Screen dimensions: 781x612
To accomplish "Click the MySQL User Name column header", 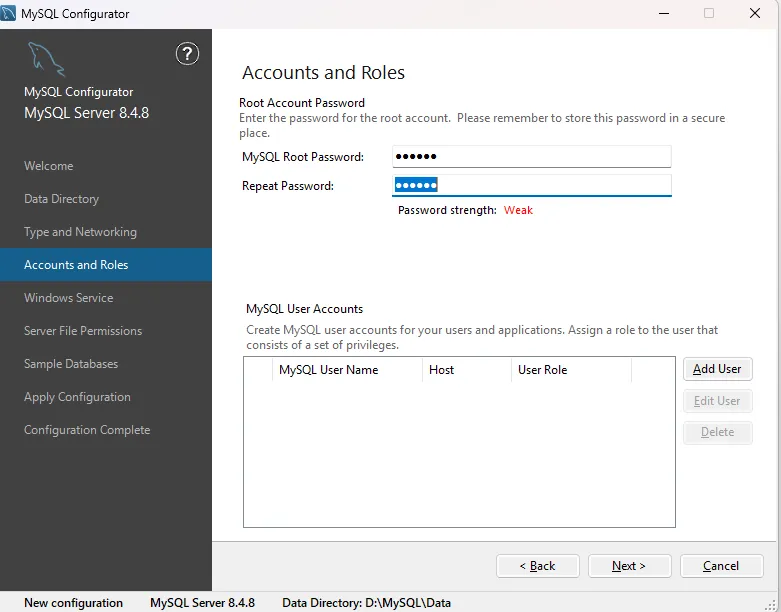I will [x=328, y=370].
